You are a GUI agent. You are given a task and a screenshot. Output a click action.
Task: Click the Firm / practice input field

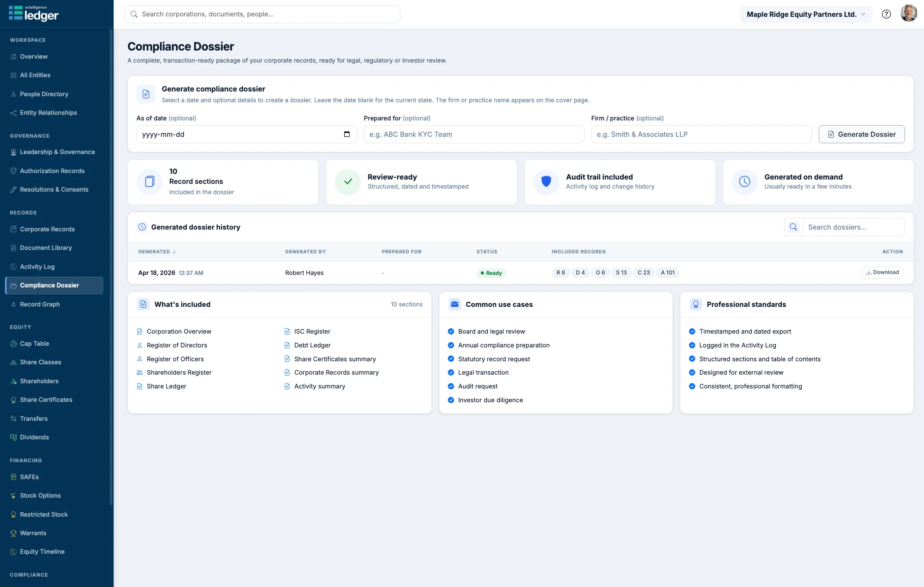click(x=701, y=134)
